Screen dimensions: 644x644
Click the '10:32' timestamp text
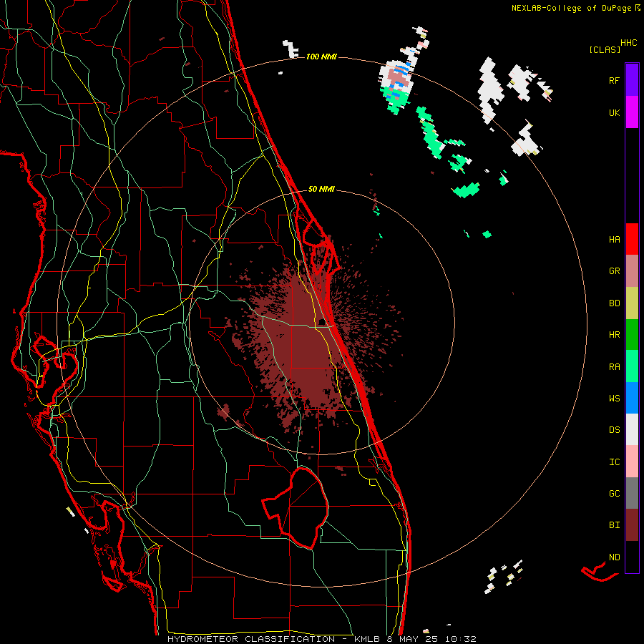point(459,639)
